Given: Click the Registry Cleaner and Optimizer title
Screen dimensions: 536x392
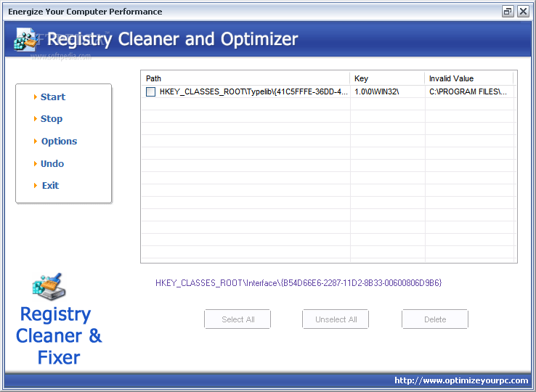Looking at the screenshot, I should 173,39.
